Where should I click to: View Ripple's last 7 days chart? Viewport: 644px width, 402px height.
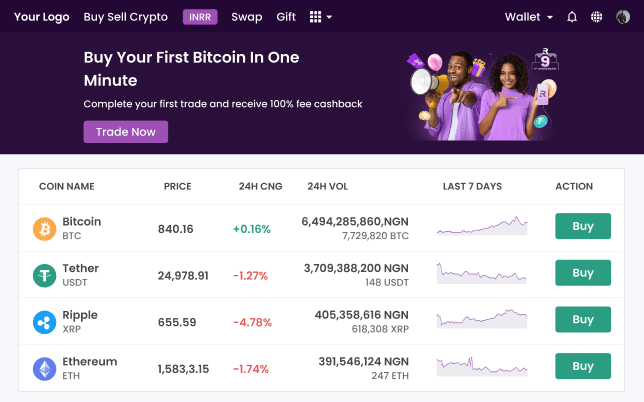point(482,319)
